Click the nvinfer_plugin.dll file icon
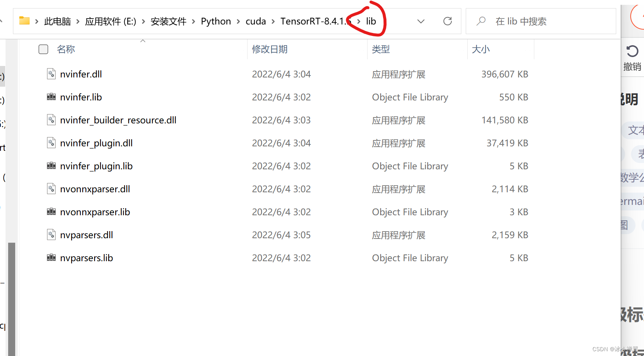The width and height of the screenshot is (644, 356). 51,143
